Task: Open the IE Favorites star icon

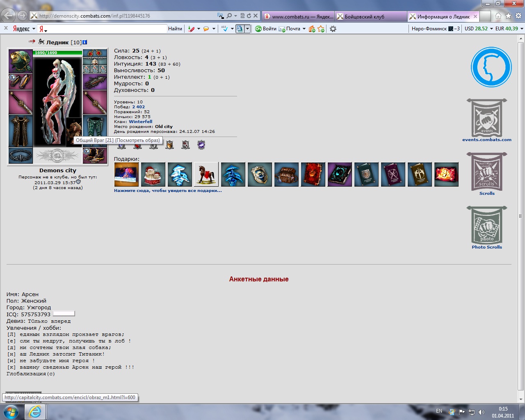Action: [x=508, y=16]
